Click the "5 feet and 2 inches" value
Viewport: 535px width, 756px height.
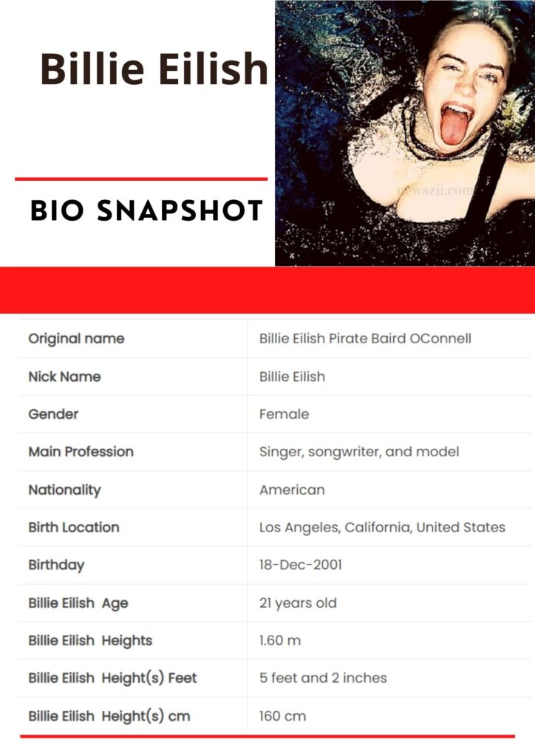(323, 678)
